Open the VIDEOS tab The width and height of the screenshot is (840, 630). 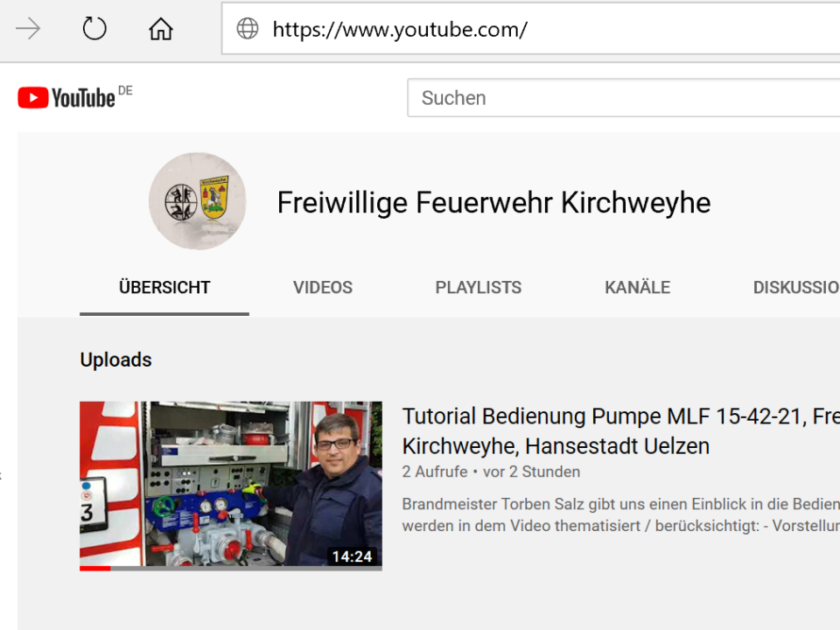pyautogui.click(x=323, y=288)
